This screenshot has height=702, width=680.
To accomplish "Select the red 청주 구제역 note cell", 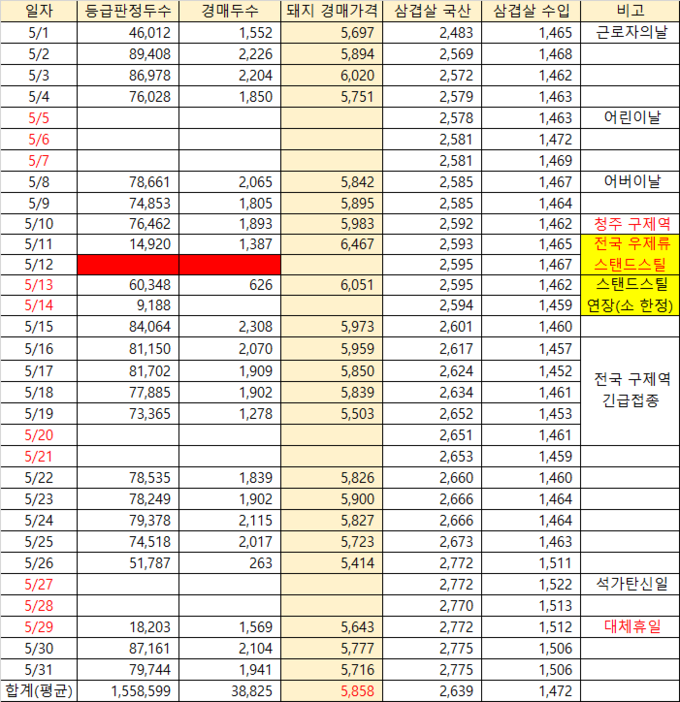I will pyautogui.click(x=630, y=224).
